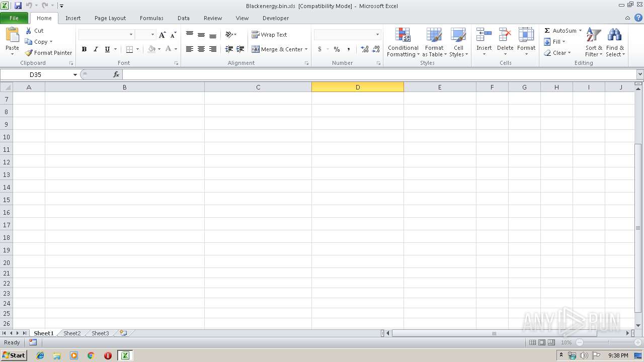Save the workbook from Quick Access
The width and height of the screenshot is (644, 362).
point(18,6)
